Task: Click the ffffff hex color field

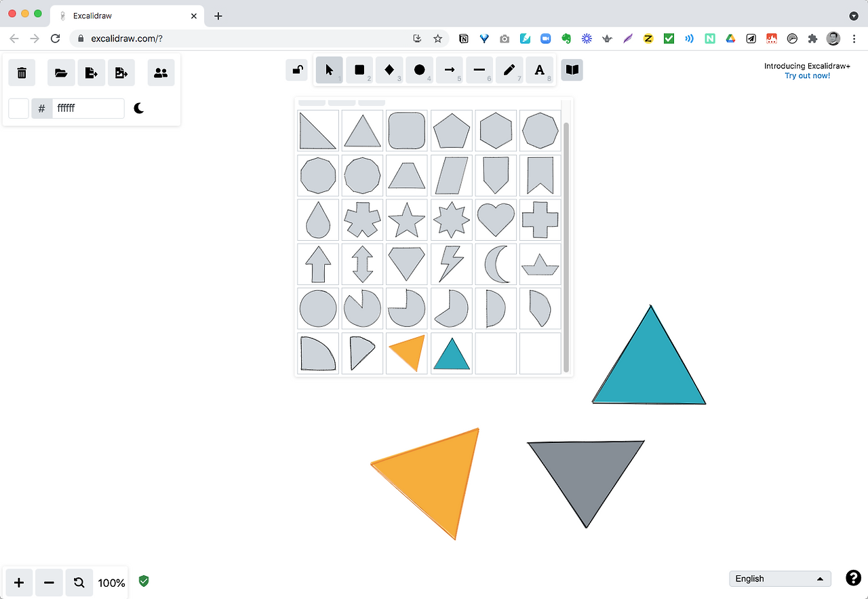Action: click(x=88, y=109)
